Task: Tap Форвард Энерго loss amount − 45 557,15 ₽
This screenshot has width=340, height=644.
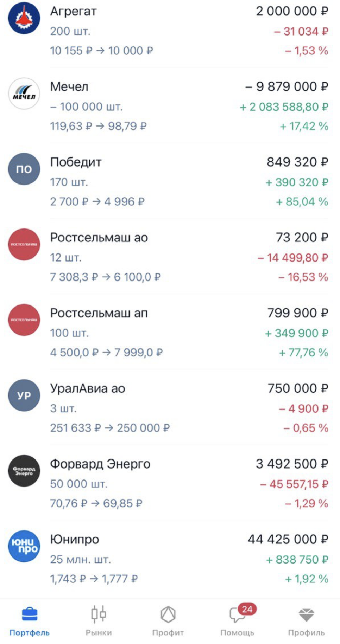Action: [294, 484]
